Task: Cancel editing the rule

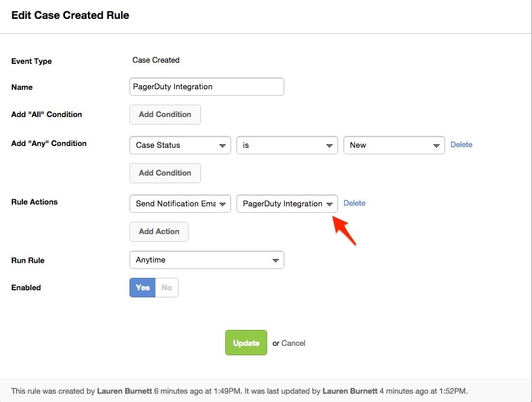Action: (293, 343)
